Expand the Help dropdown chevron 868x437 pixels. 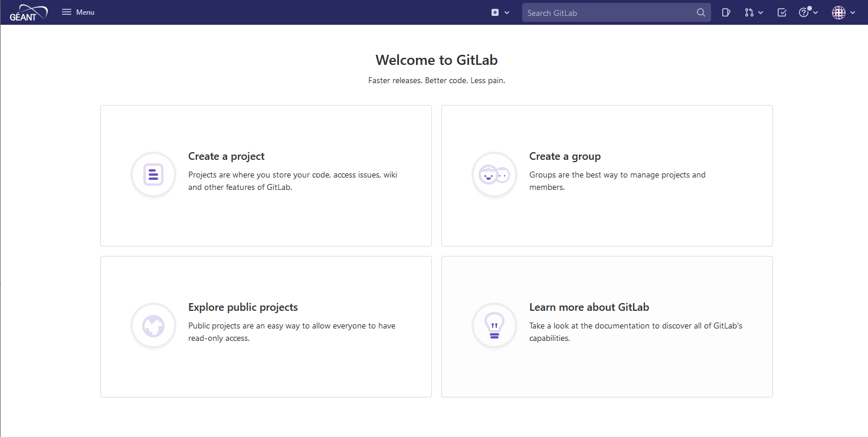pyautogui.click(x=815, y=12)
